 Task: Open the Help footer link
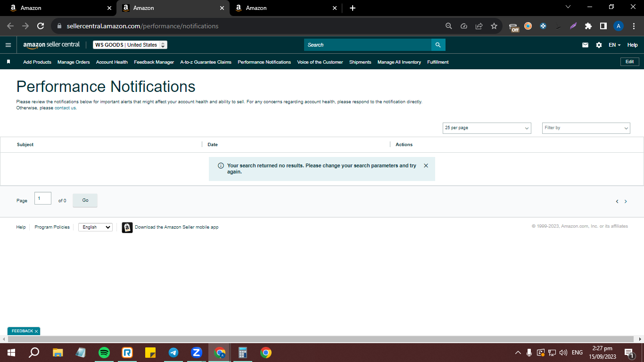point(21,227)
